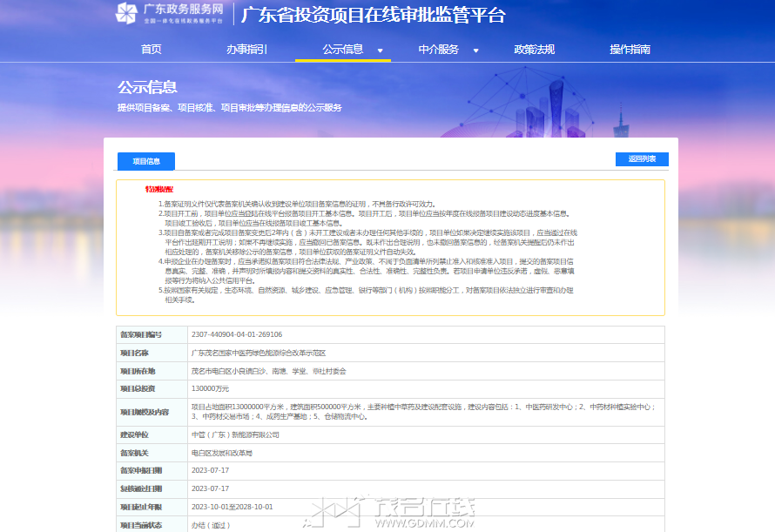Click the 返回列表 button
775x532 pixels.
[642, 159]
